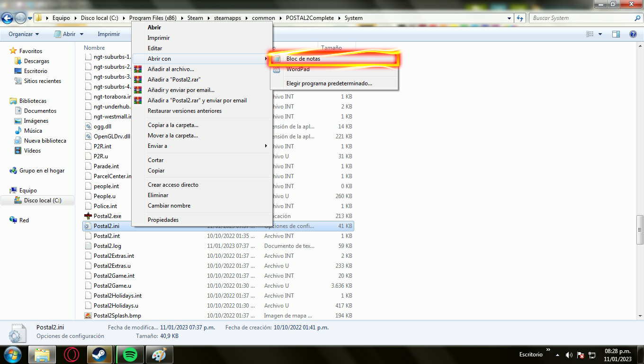644x364 pixels.
Task: Select the Imágenes library icon
Action: click(x=18, y=120)
